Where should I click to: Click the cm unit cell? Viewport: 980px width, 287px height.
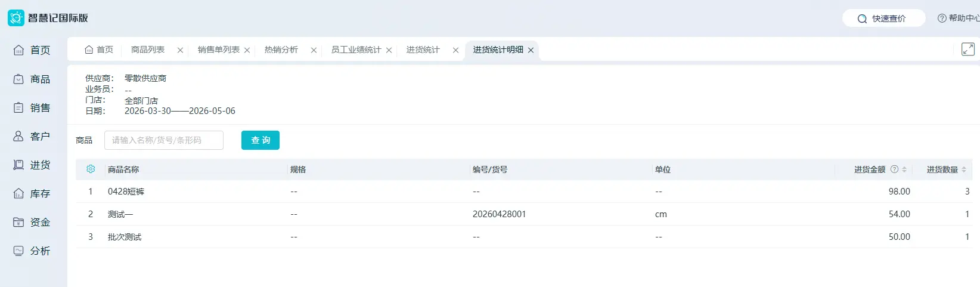point(661,214)
